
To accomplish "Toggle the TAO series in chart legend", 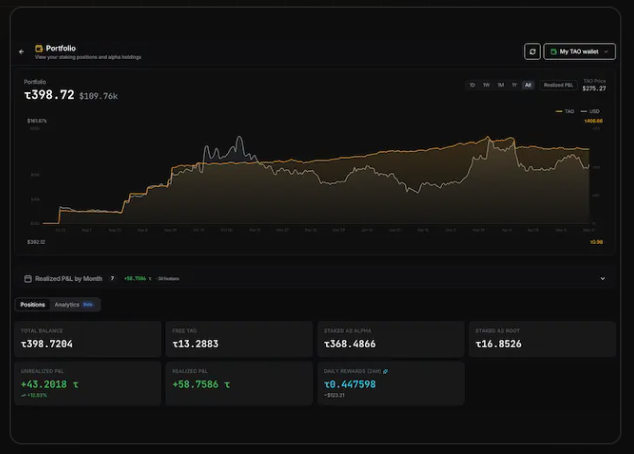I will pyautogui.click(x=565, y=111).
